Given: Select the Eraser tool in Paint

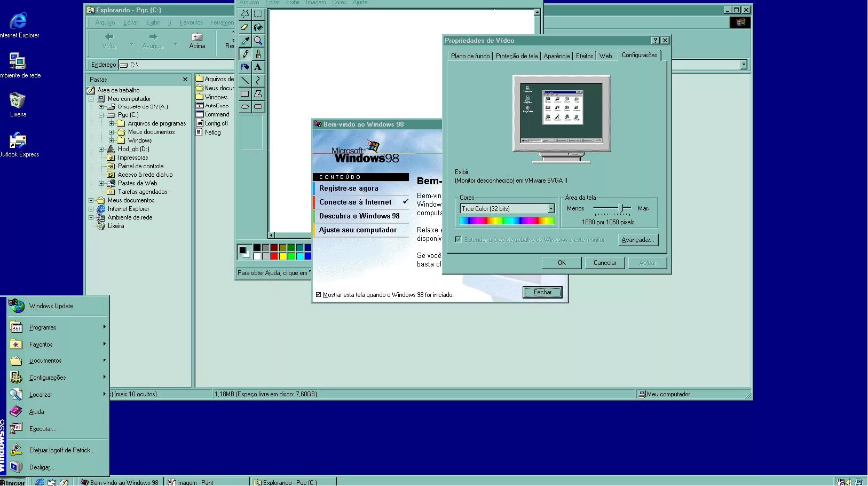Looking at the screenshot, I should point(245,27).
